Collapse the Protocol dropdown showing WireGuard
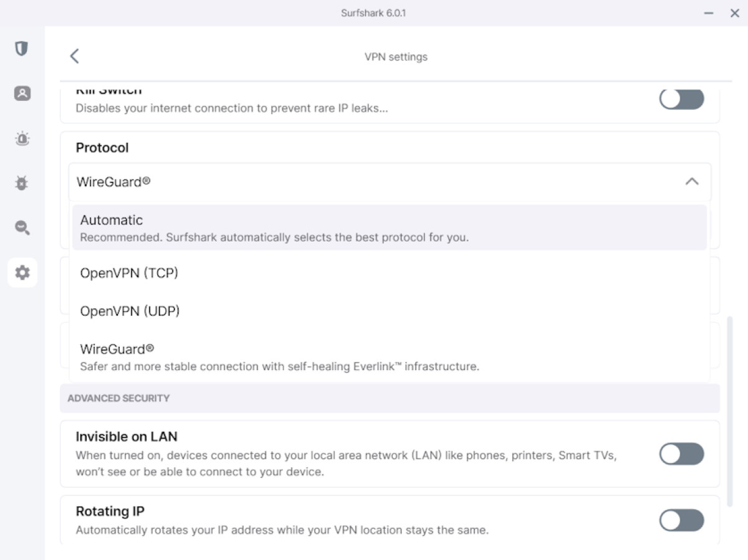The image size is (748, 560). (390, 182)
